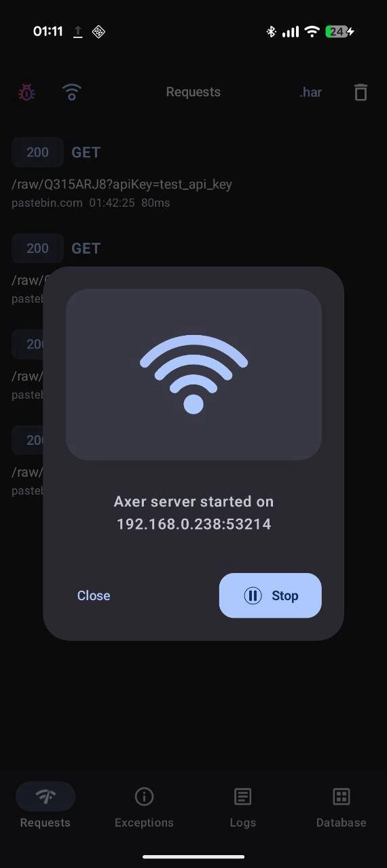Select the server address 192.168.0.238:53214 text
The image size is (387, 868).
tap(193, 524)
